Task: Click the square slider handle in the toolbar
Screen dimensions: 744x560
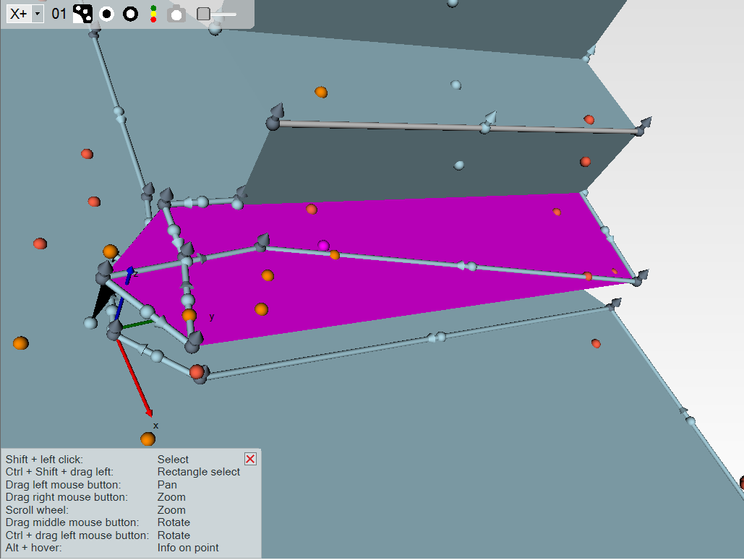Action: [203, 14]
